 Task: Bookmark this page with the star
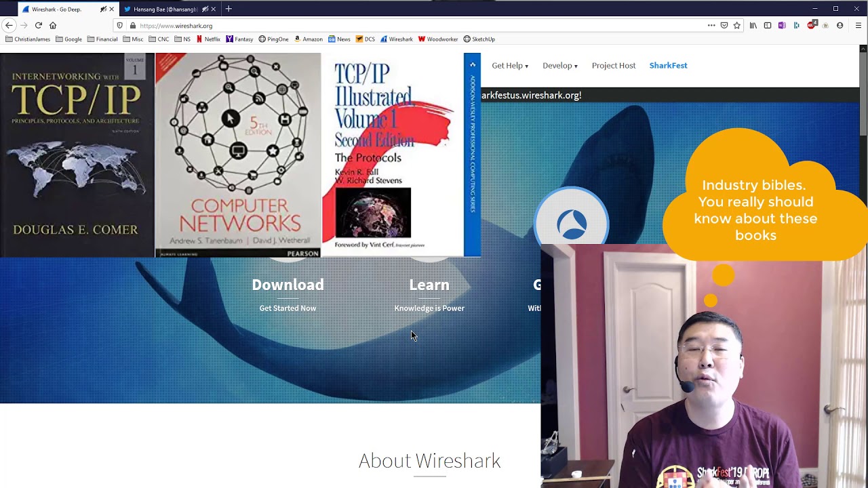[737, 25]
